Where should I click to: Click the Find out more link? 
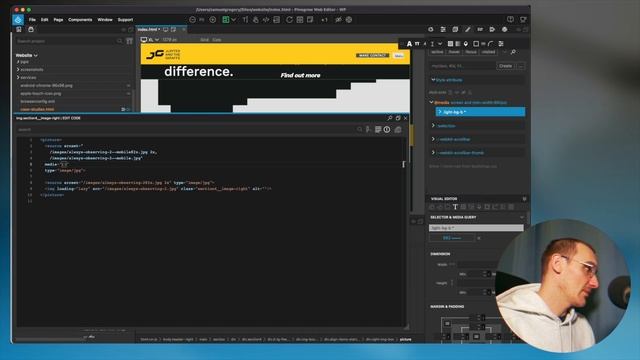300,76
